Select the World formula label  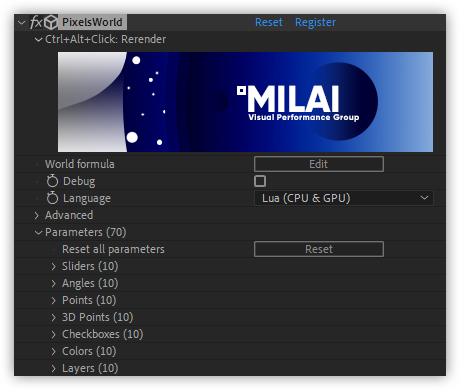click(80, 164)
